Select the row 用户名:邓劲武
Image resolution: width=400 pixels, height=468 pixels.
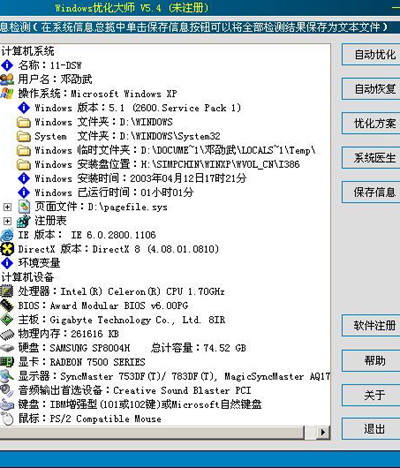(x=55, y=79)
